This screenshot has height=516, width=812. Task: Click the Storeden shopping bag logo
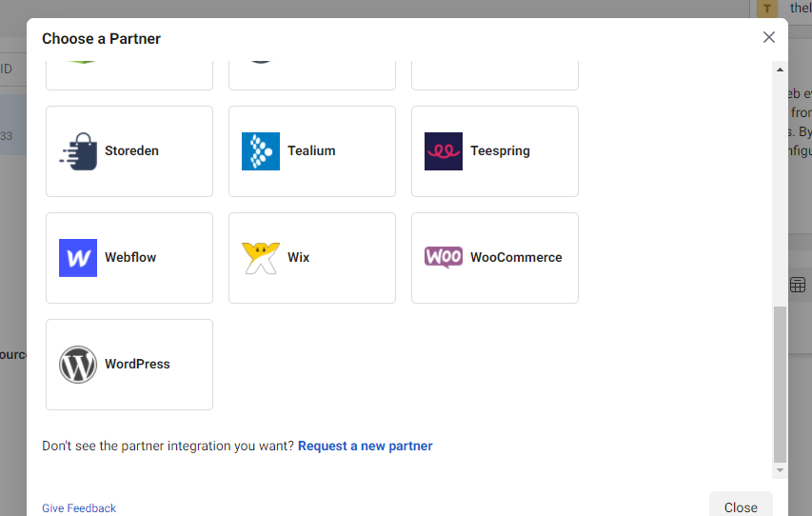78,151
